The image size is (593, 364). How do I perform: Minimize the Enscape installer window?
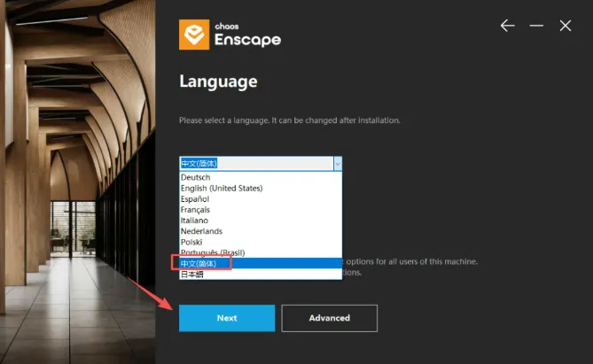(x=536, y=26)
